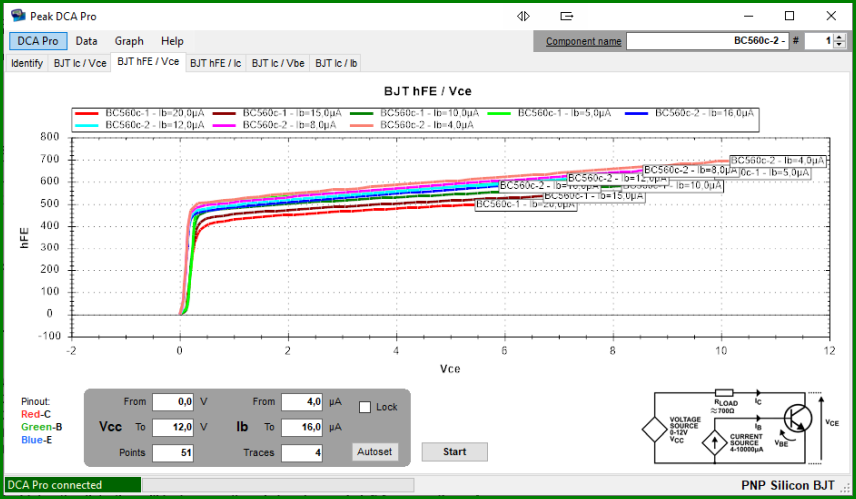Click the Autoset button
Viewport: 856px width, 499px height.
(x=374, y=452)
